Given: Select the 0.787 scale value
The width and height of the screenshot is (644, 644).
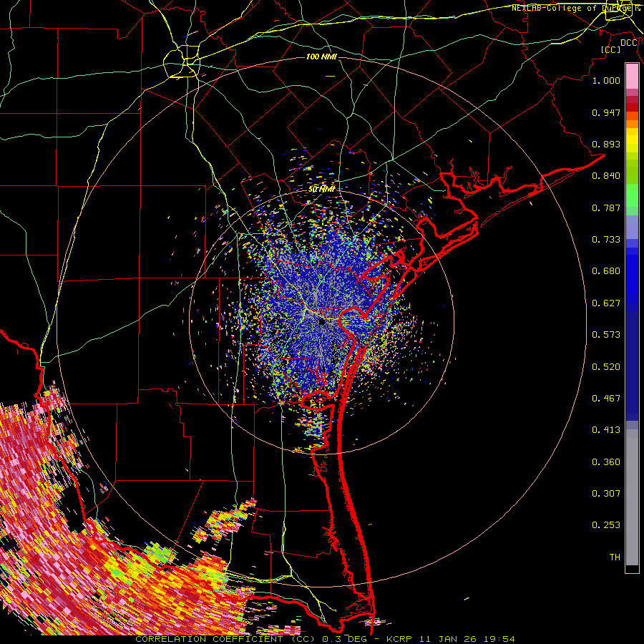Looking at the screenshot, I should click(x=606, y=208).
